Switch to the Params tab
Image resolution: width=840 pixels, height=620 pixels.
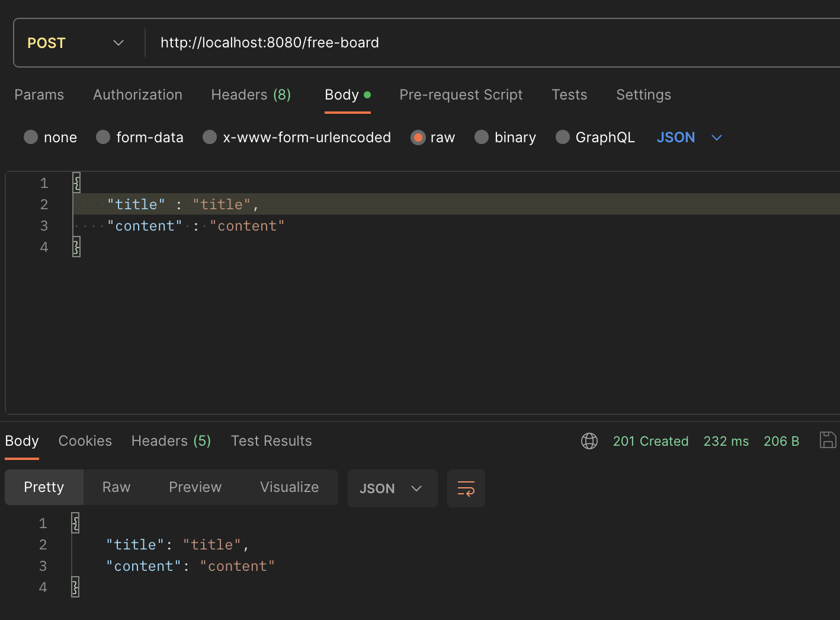click(x=39, y=95)
